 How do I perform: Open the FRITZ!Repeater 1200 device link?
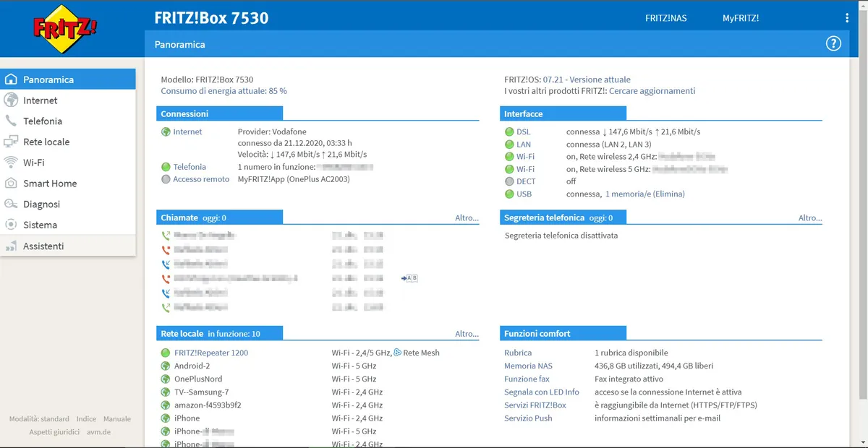click(x=211, y=353)
